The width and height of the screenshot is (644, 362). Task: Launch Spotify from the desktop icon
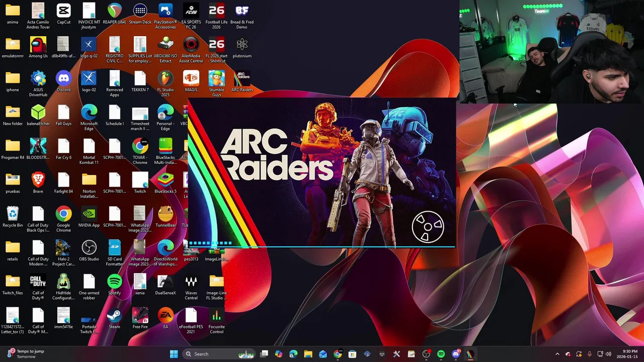[115, 284]
